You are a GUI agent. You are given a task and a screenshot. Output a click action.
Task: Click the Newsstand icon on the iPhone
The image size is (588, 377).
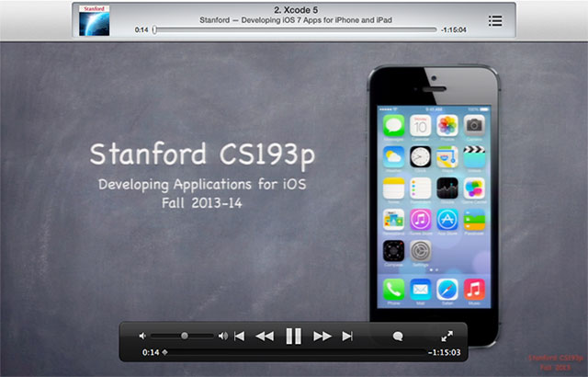(393, 220)
